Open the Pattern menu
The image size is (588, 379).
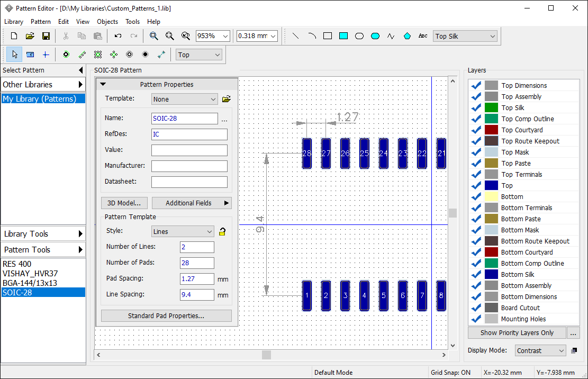coord(41,22)
